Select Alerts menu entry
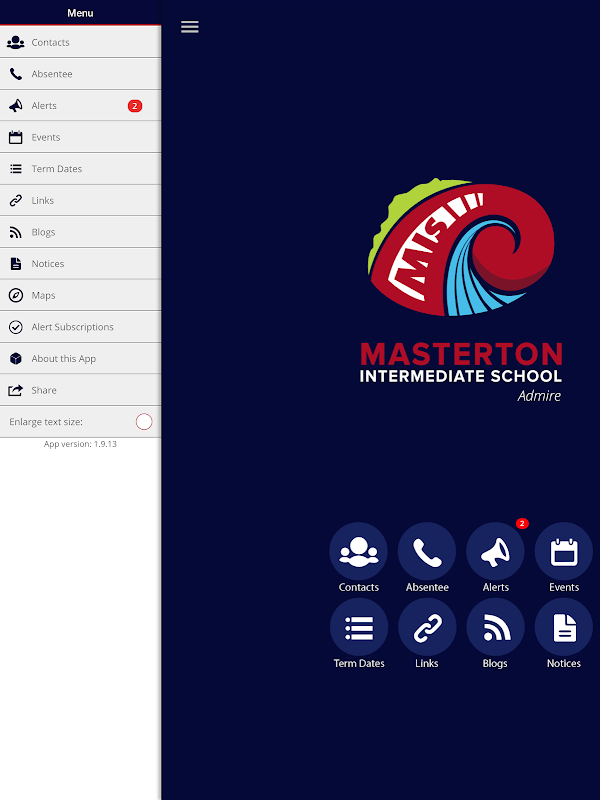Image resolution: width=600 pixels, height=800 pixels. pyautogui.click(x=80, y=106)
